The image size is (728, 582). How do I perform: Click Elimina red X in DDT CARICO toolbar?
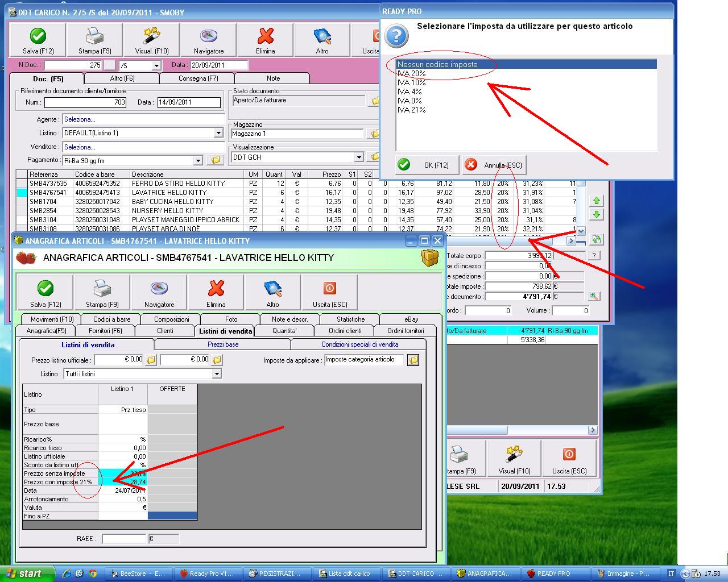click(x=266, y=40)
